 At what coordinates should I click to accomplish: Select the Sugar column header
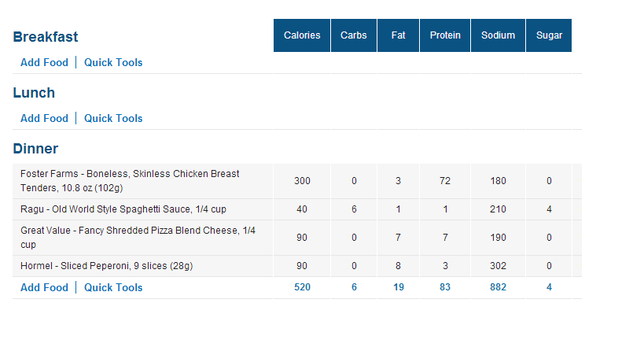point(549,35)
